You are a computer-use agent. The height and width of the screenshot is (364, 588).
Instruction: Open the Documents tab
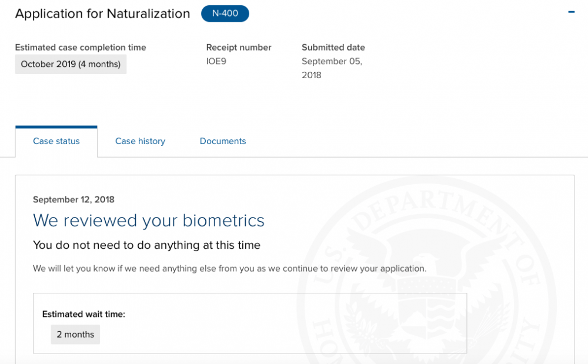[x=223, y=141]
